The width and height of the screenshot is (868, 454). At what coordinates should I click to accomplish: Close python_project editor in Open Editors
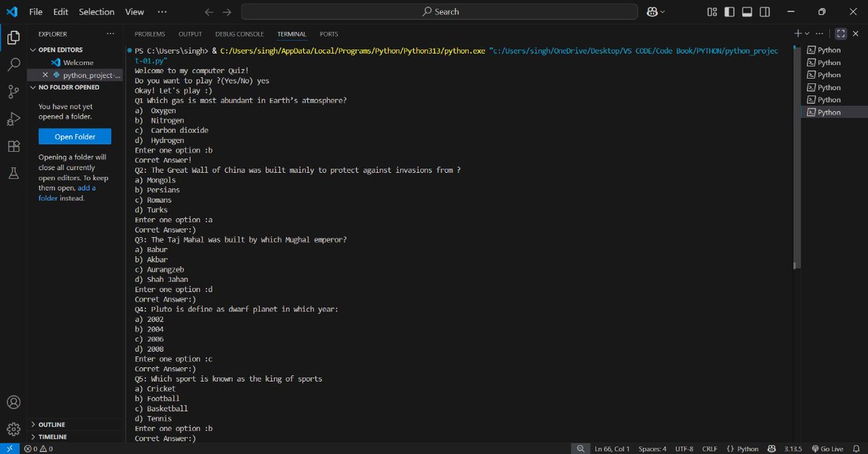point(45,75)
